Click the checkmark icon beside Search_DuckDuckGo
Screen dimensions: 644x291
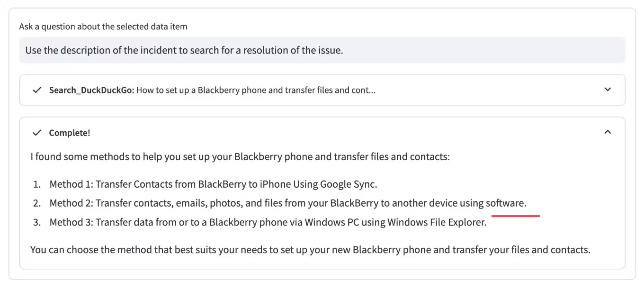37,90
